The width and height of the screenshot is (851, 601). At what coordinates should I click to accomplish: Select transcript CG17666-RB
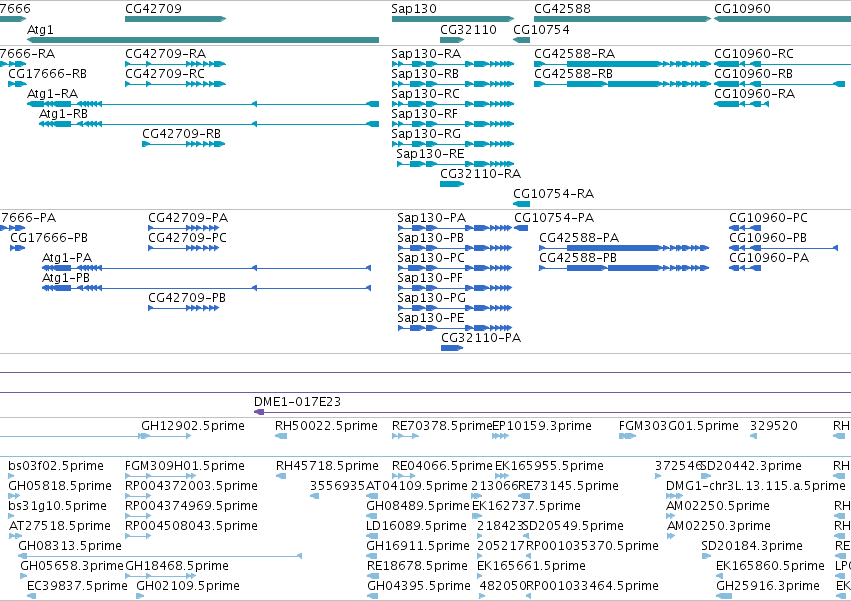pos(47,73)
